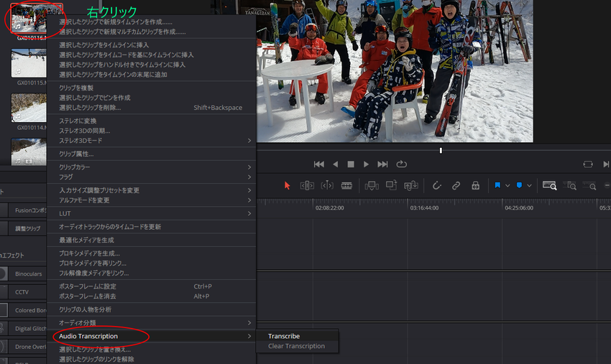Open the marker color dropdown arrow
Viewport: 611px width, 364px height.
(x=529, y=186)
